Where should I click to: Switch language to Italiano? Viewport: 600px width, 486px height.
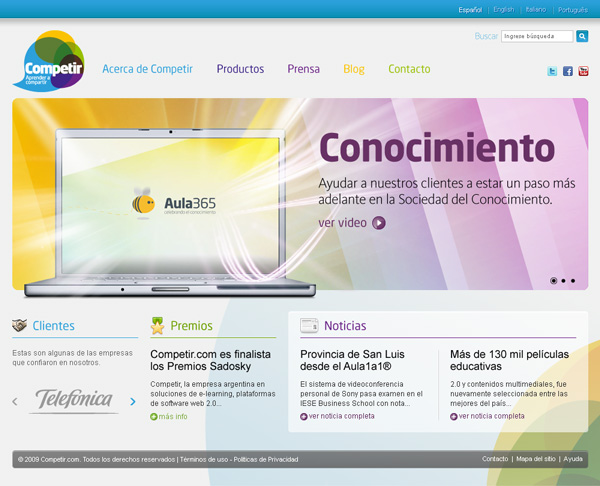click(536, 10)
